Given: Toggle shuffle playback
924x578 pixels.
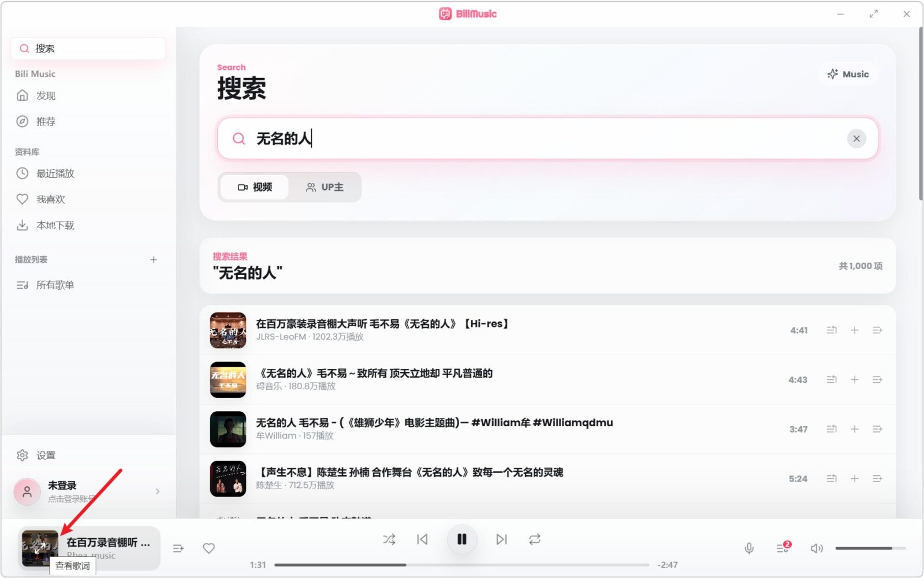Looking at the screenshot, I should (389, 539).
